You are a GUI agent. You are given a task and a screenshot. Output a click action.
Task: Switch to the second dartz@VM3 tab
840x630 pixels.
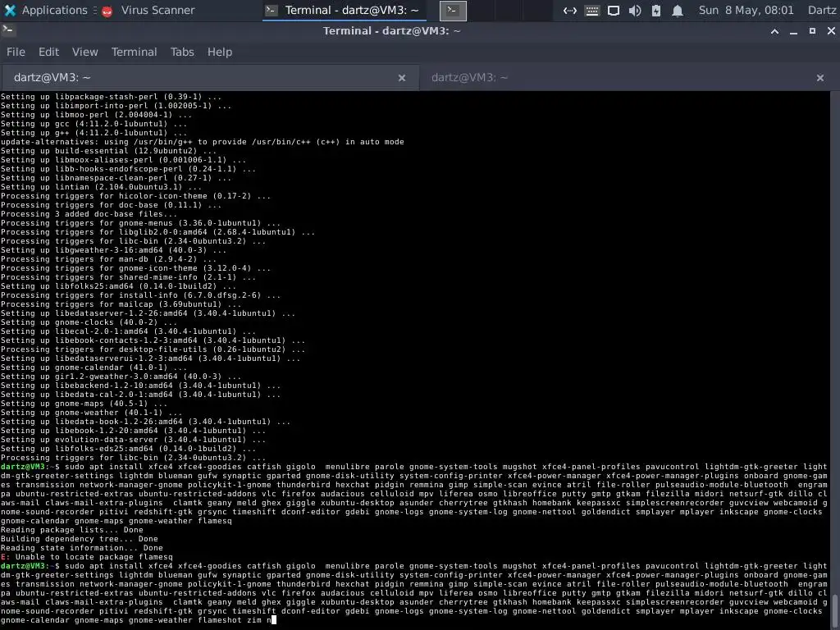click(x=629, y=78)
